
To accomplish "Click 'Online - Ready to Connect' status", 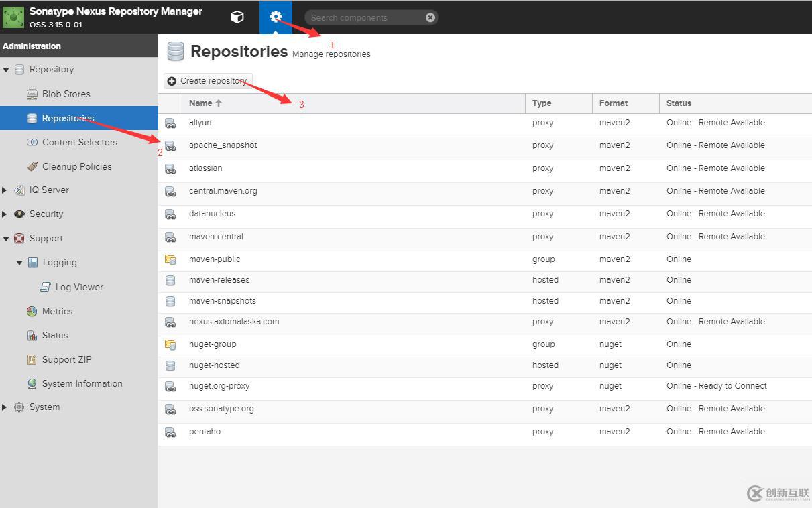I will tap(717, 386).
